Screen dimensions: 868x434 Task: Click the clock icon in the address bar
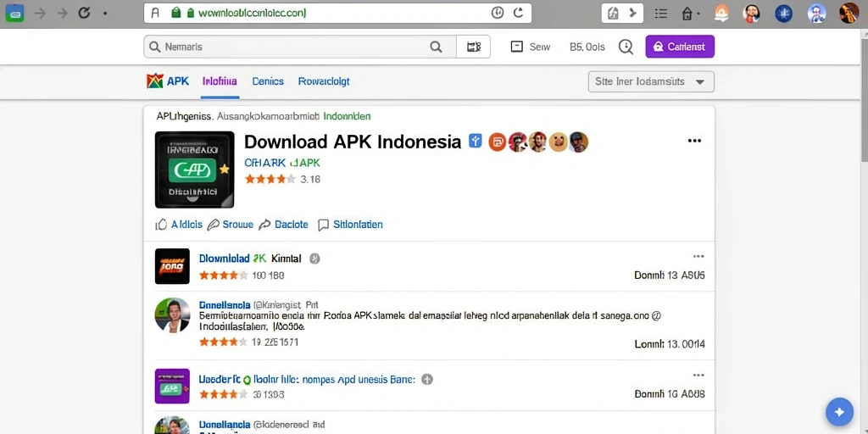(x=498, y=14)
